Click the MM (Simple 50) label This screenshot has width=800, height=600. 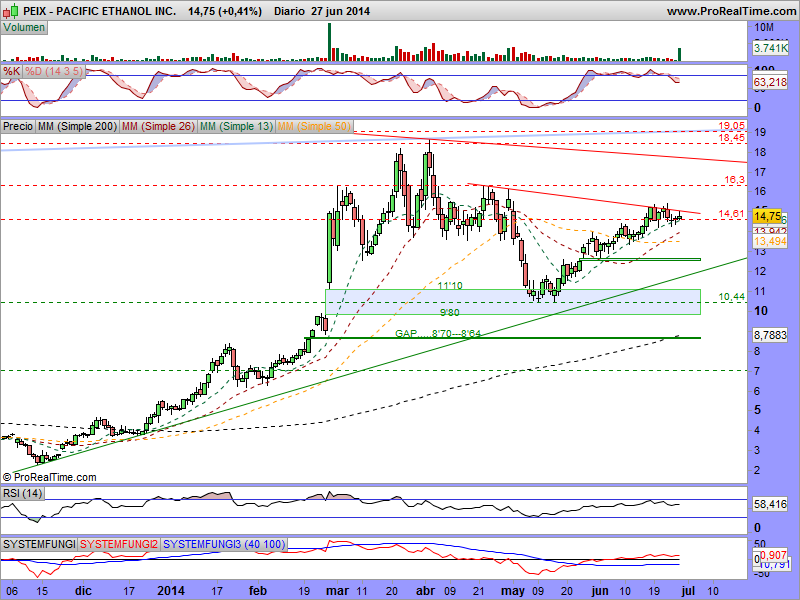[x=314, y=126]
